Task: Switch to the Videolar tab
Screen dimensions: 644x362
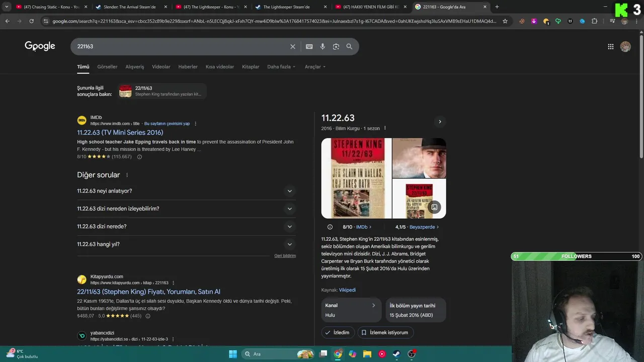Action: tap(161, 67)
